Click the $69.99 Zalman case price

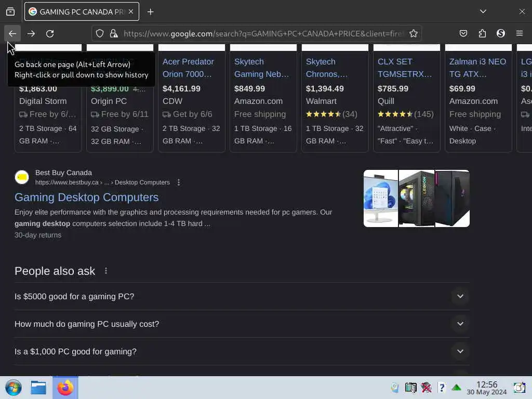coord(462,88)
